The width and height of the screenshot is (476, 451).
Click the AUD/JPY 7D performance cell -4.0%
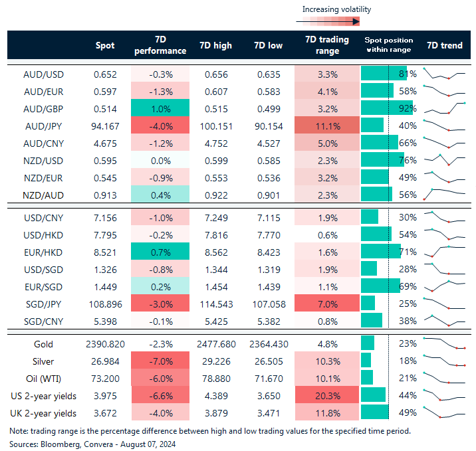coord(160,125)
